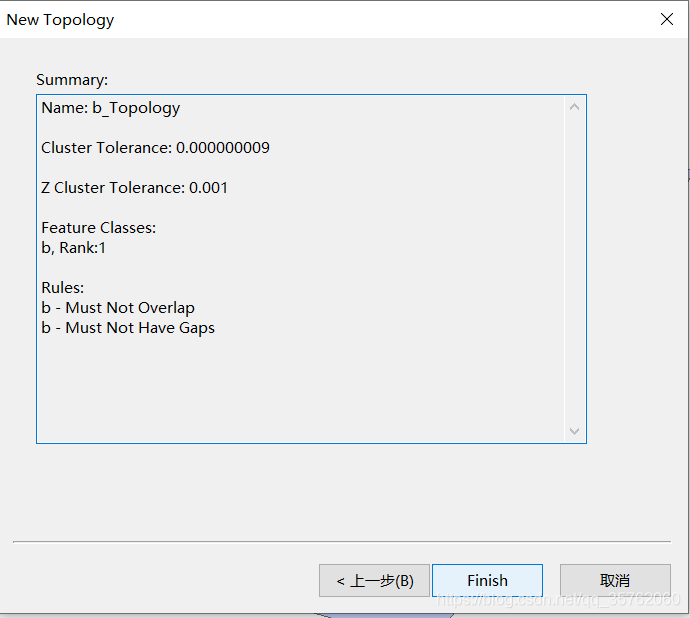Select the 'Name: b_Topology' line
690x618 pixels.
[x=110, y=108]
